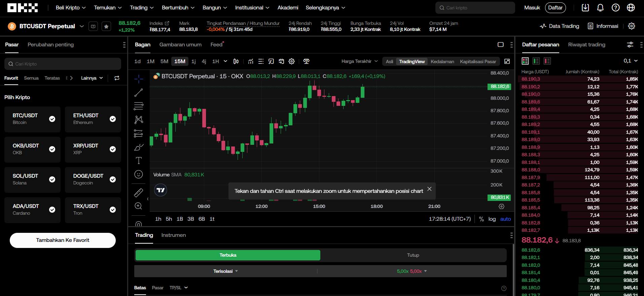Click the ruler measure tool

point(139,193)
